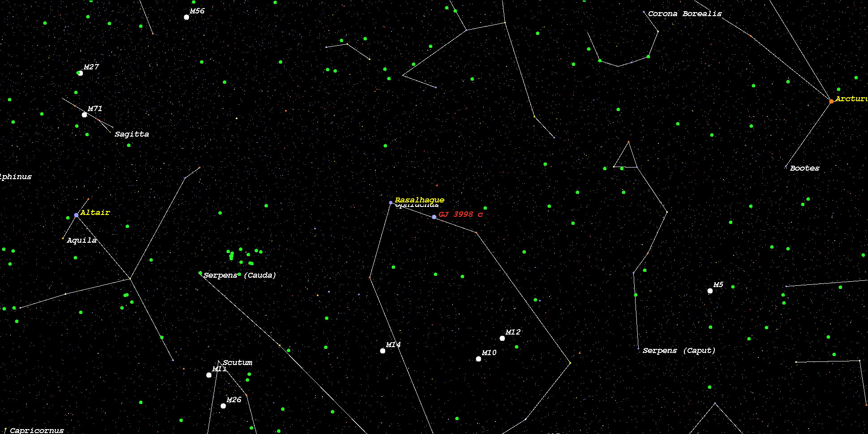This screenshot has height=434, width=868.
Task: Click the blue Altair star dot
Action: point(77,215)
